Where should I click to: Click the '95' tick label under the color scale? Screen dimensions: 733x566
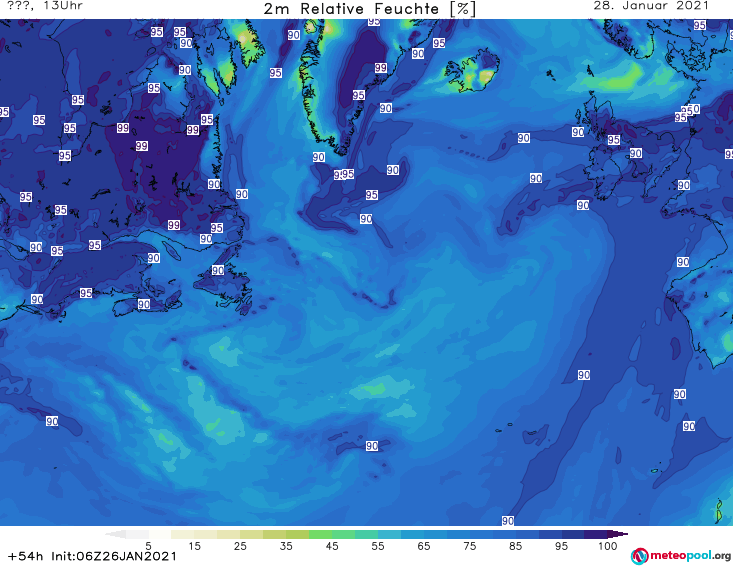click(561, 546)
